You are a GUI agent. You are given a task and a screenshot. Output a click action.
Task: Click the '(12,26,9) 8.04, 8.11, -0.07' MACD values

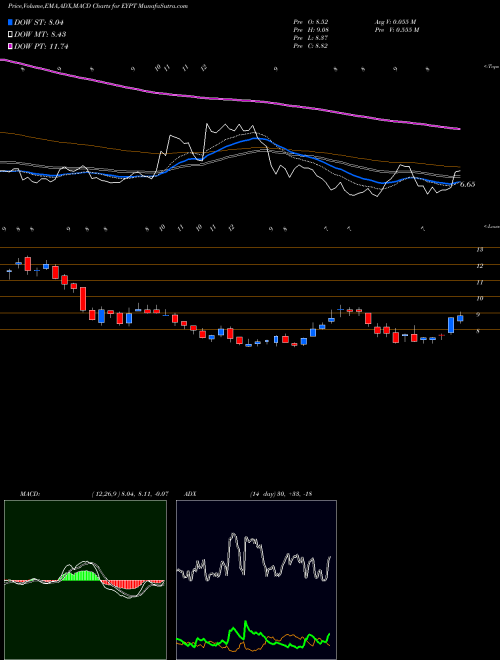(130, 494)
